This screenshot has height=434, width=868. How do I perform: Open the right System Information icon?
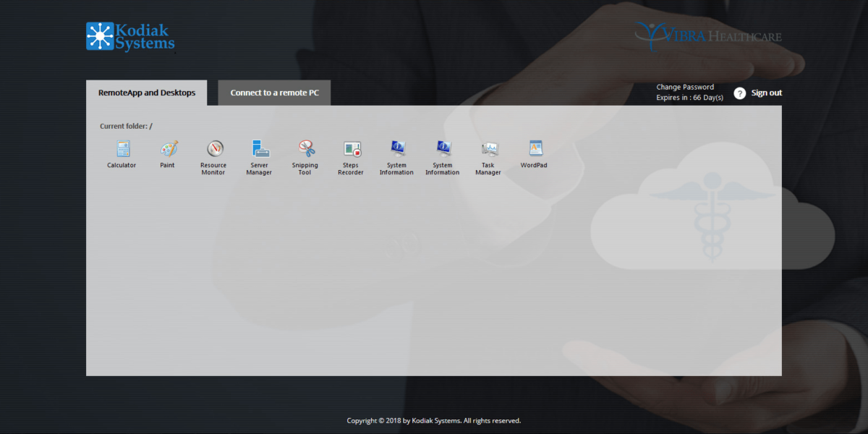(442, 150)
